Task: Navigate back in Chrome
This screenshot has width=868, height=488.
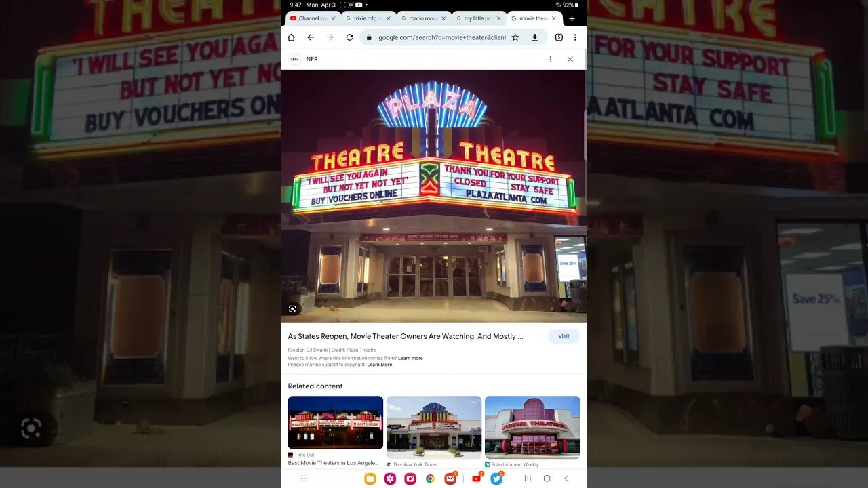Action: coord(311,37)
